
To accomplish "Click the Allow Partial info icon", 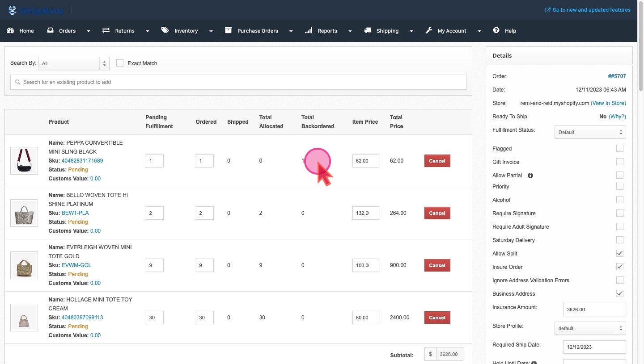I will coord(530,176).
